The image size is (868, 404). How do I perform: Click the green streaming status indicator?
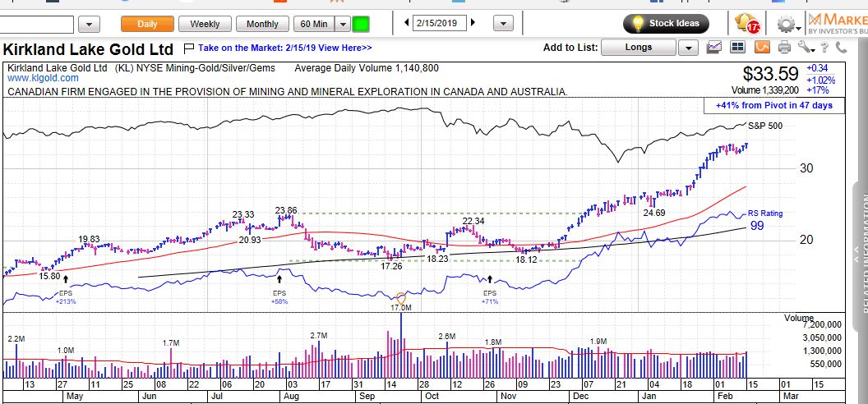(361, 25)
